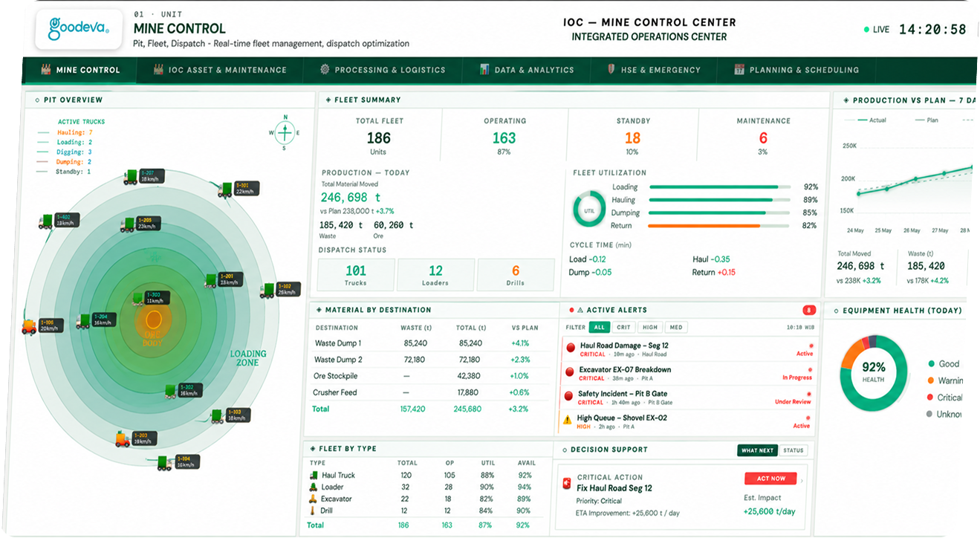The width and height of the screenshot is (980, 538).
Task: Filter alerts by CRIT
Action: 624,327
